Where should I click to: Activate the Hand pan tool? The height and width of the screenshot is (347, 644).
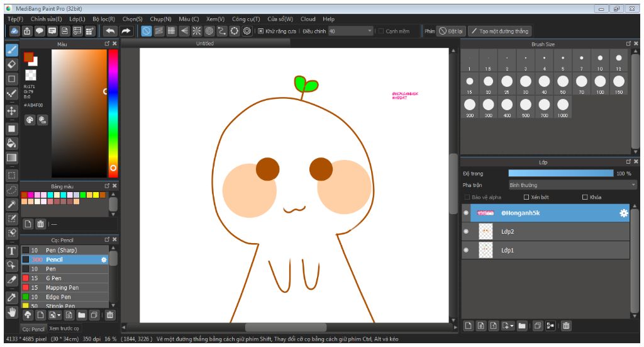(x=11, y=312)
